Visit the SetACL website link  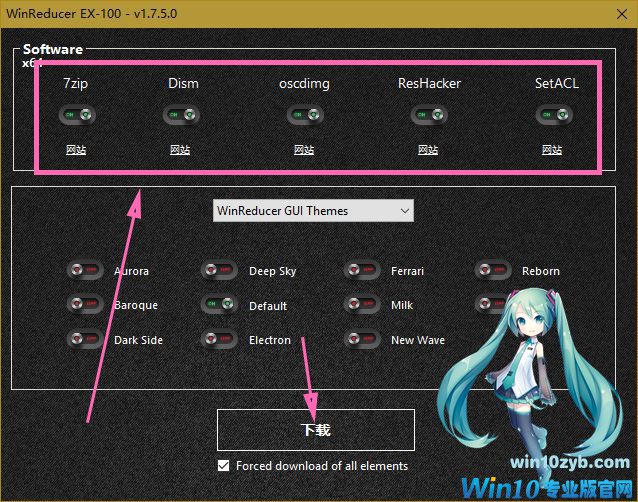(x=552, y=150)
